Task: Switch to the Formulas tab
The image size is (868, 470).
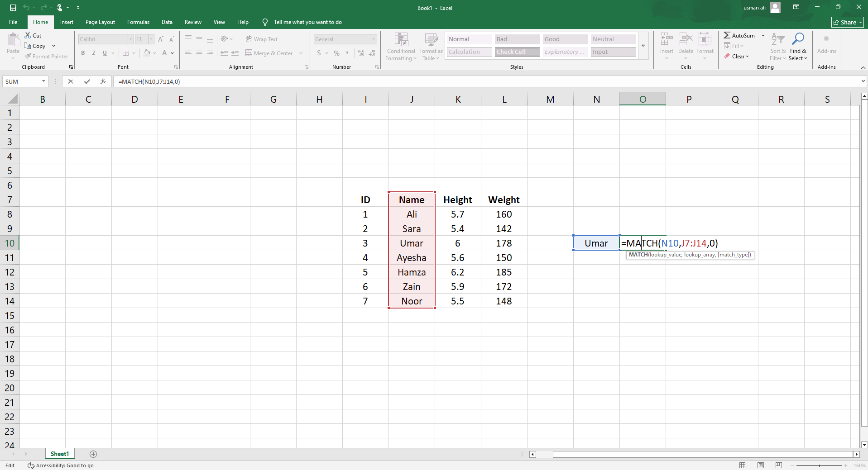Action: [x=138, y=22]
